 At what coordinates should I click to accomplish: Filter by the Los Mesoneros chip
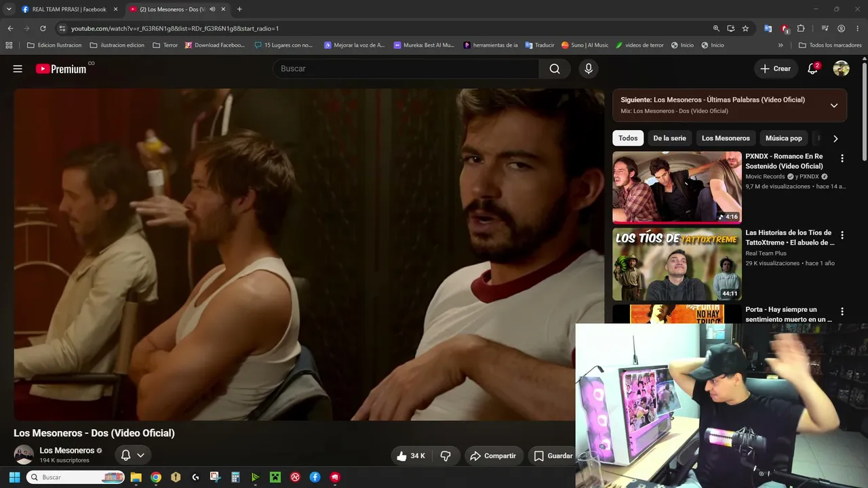coord(726,138)
